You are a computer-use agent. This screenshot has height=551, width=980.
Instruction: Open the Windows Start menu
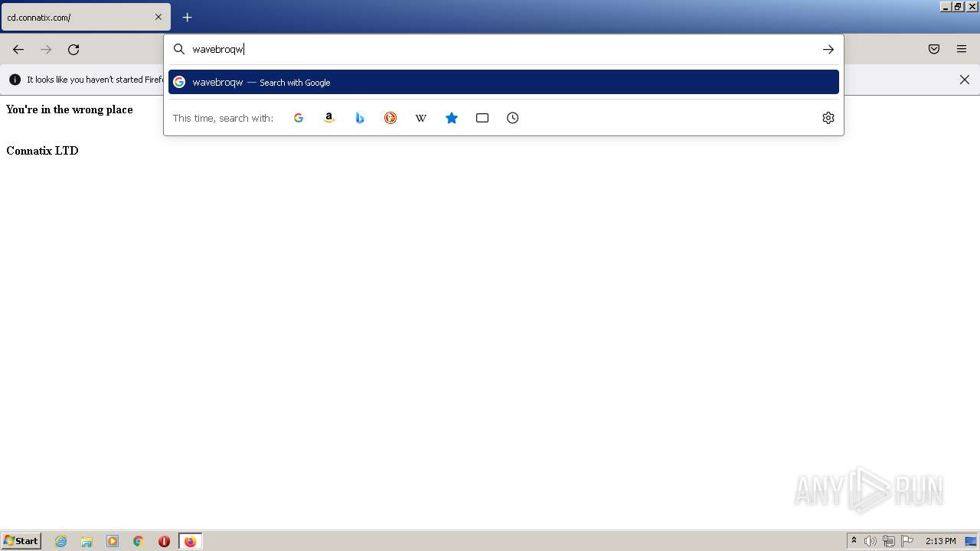[21, 541]
